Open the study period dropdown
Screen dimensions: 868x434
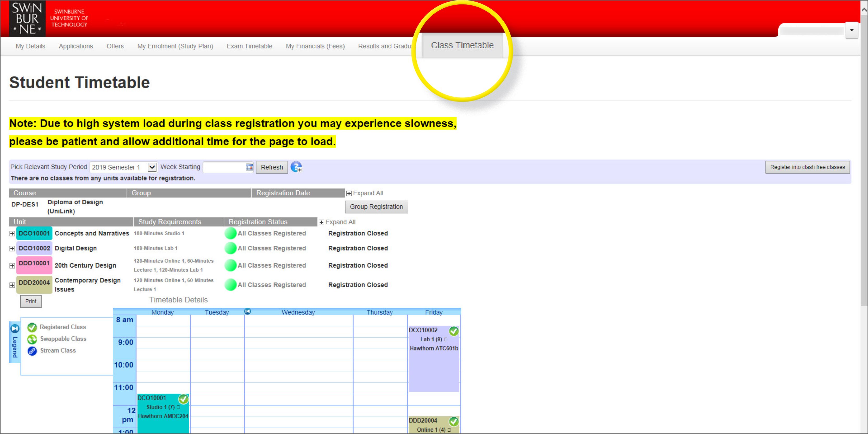152,167
